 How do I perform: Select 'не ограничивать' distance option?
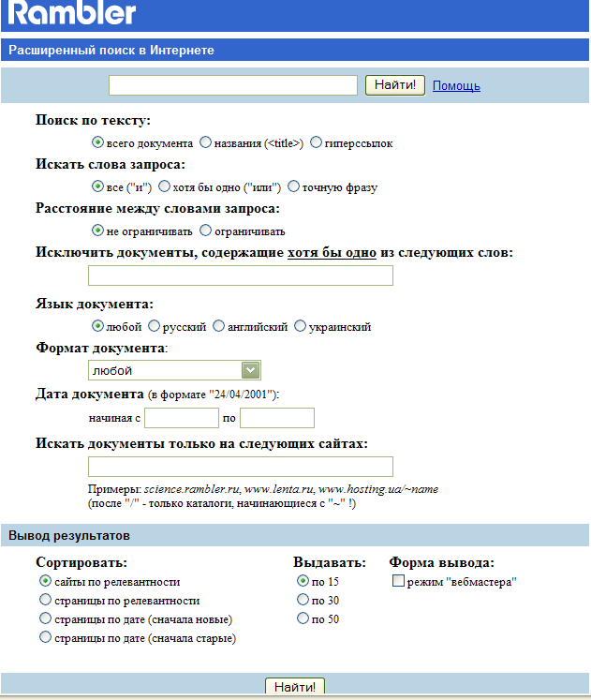click(x=97, y=231)
